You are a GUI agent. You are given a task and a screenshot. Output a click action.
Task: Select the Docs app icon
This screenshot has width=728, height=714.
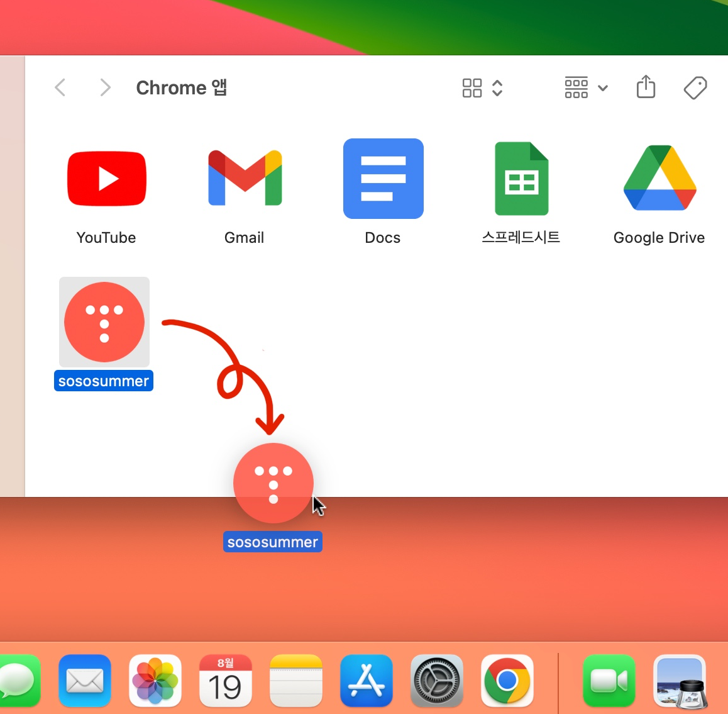pyautogui.click(x=383, y=179)
